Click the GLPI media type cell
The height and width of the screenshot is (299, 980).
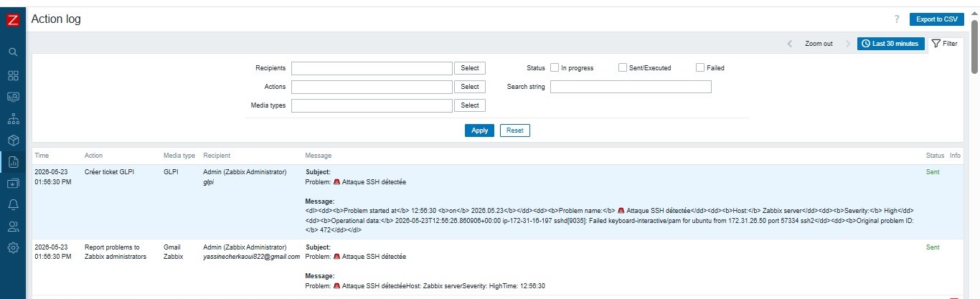point(171,172)
